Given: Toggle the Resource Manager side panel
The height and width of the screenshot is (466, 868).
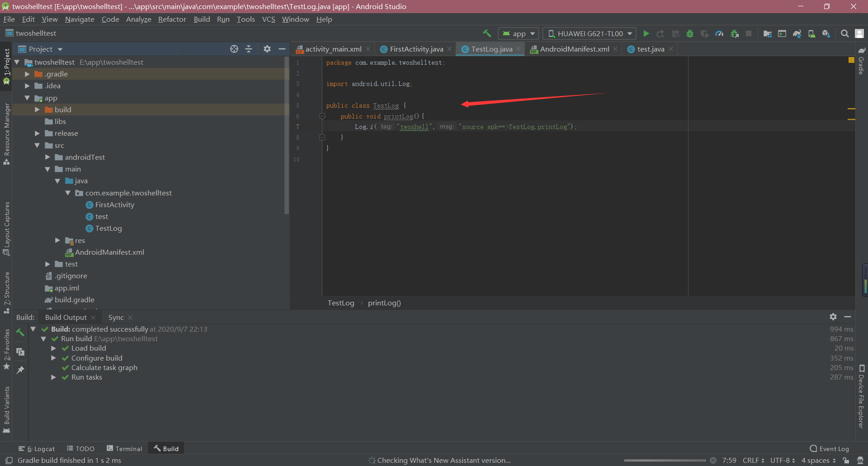Looking at the screenshot, I should point(6,134).
